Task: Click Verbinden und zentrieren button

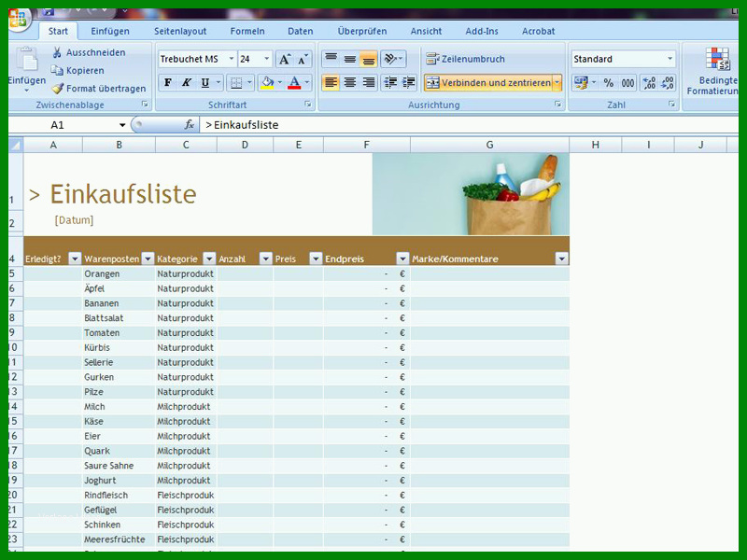Action: click(x=488, y=83)
